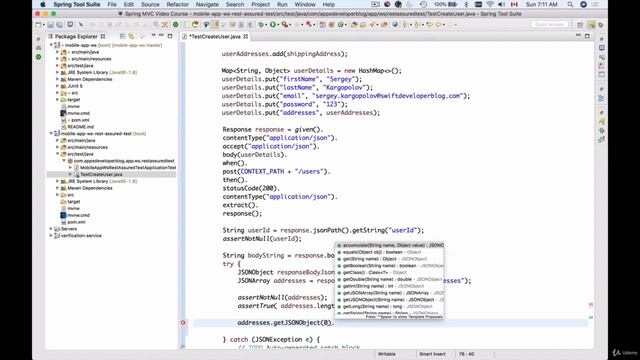Click the green icon in left sidebar
This screenshot has height=360, width=640.
click(x=38, y=57)
